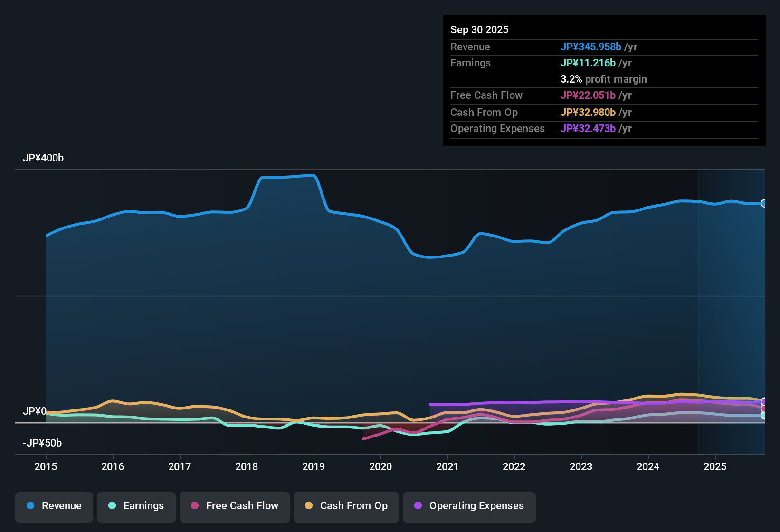The height and width of the screenshot is (532, 780).
Task: Click the pink Free Cash Flow legend dot
Action: click(194, 506)
